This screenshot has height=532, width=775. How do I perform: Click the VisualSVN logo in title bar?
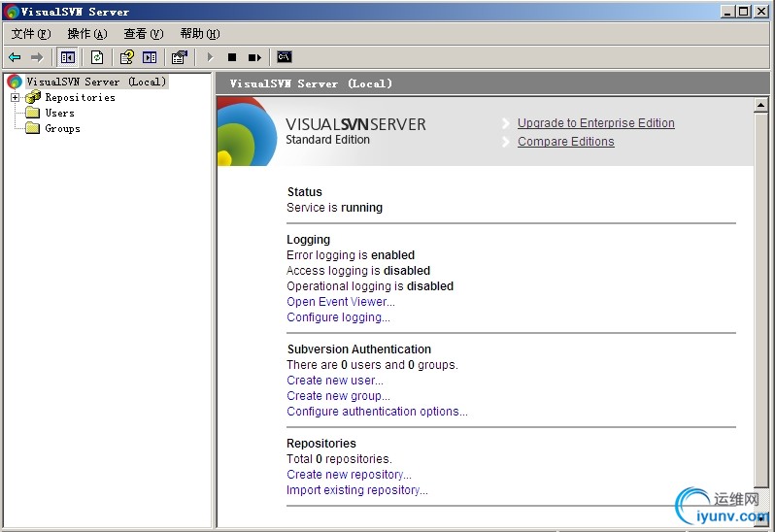click(x=11, y=12)
